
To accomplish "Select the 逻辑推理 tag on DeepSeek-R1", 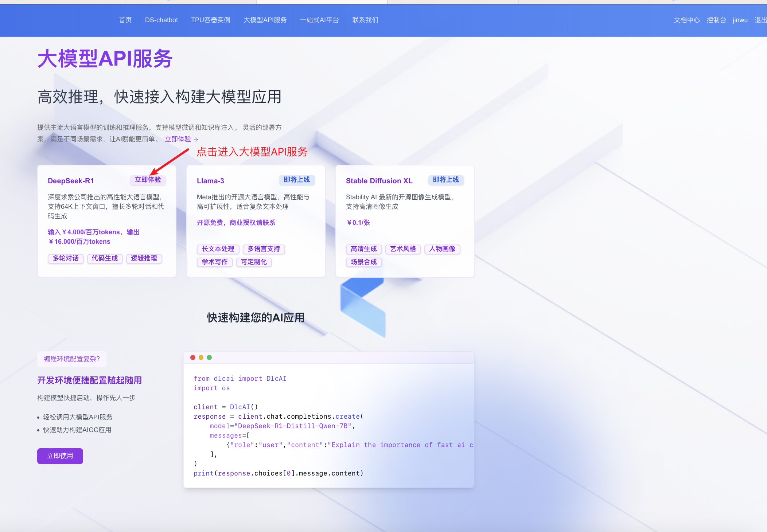I will [x=144, y=259].
